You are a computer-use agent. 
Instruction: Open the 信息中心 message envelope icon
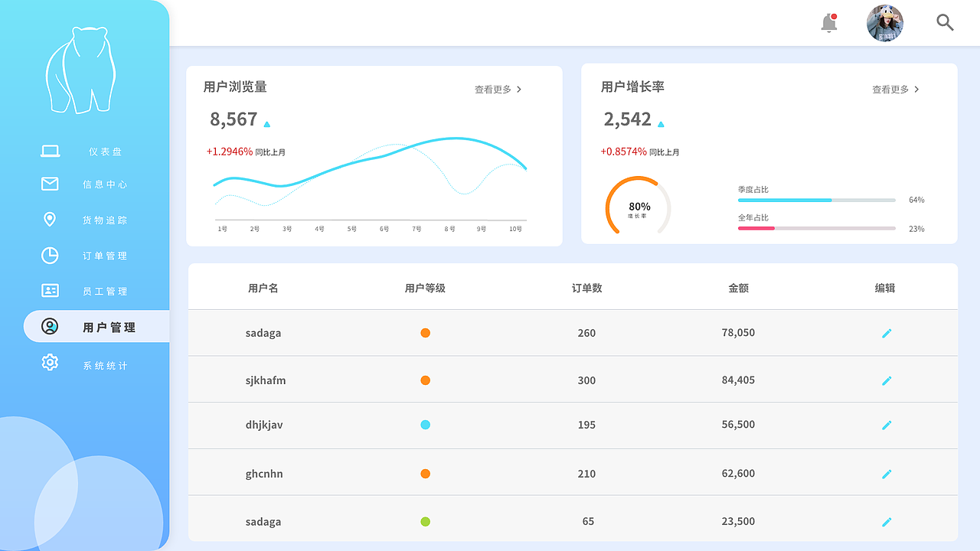coord(50,184)
